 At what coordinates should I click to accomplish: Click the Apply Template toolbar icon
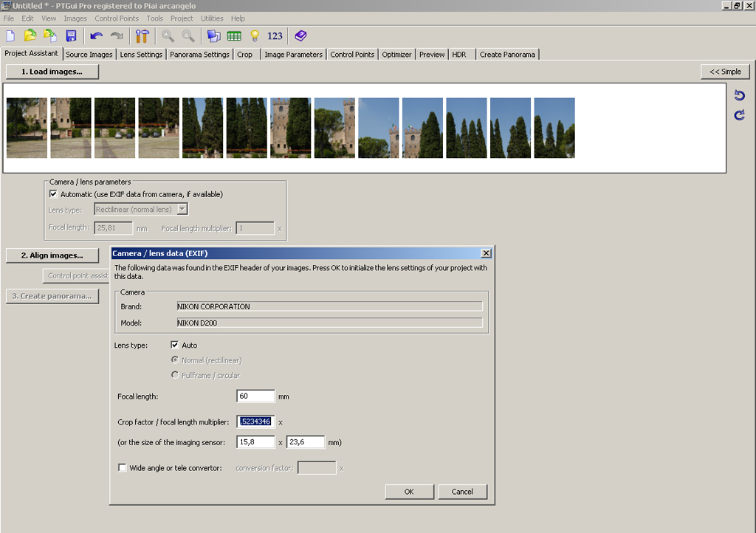pyautogui.click(x=50, y=36)
